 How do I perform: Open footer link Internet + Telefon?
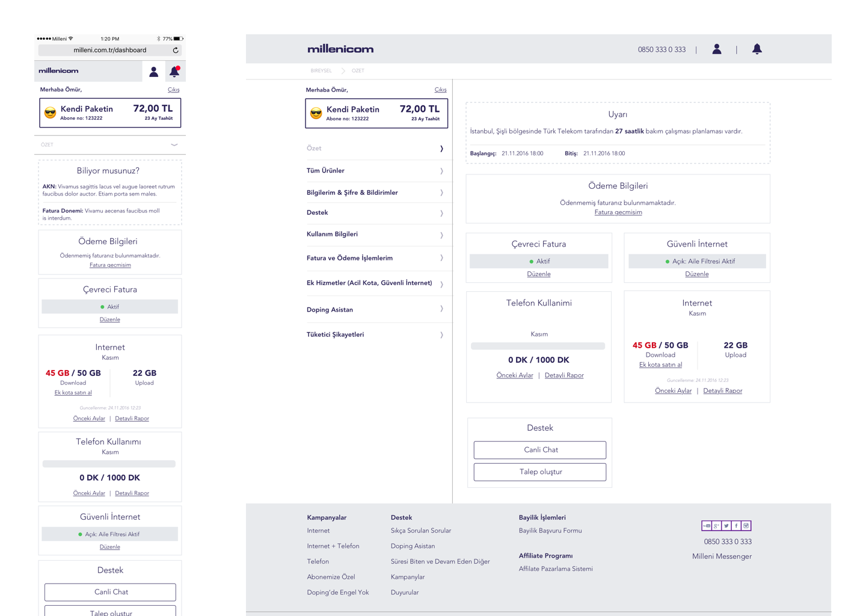tap(333, 546)
